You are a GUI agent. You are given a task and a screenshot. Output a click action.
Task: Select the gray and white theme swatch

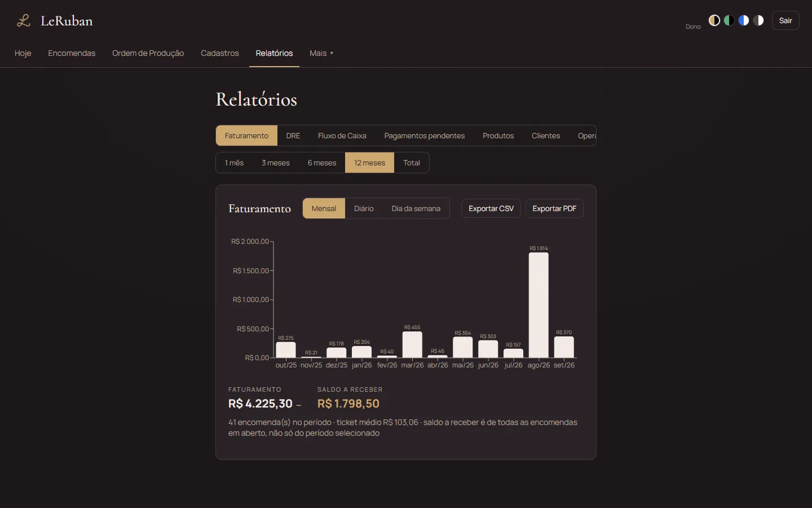[758, 20]
